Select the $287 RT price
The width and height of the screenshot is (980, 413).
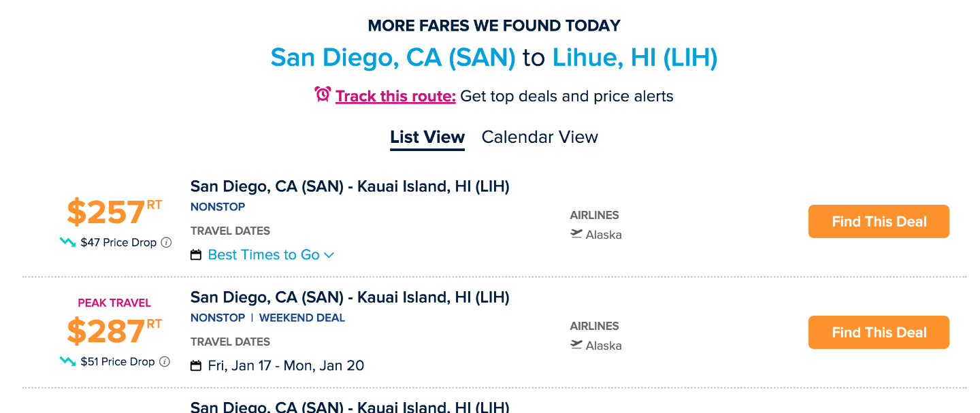click(114, 331)
